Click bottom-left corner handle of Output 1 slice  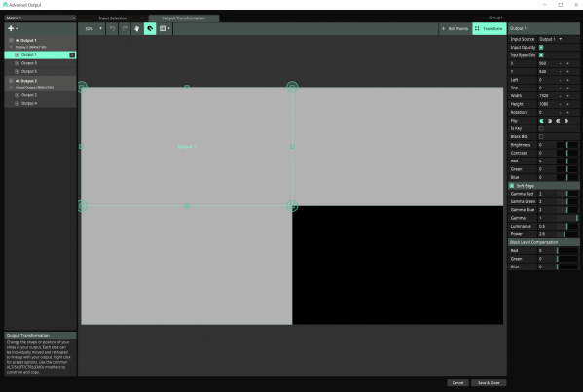click(x=82, y=206)
